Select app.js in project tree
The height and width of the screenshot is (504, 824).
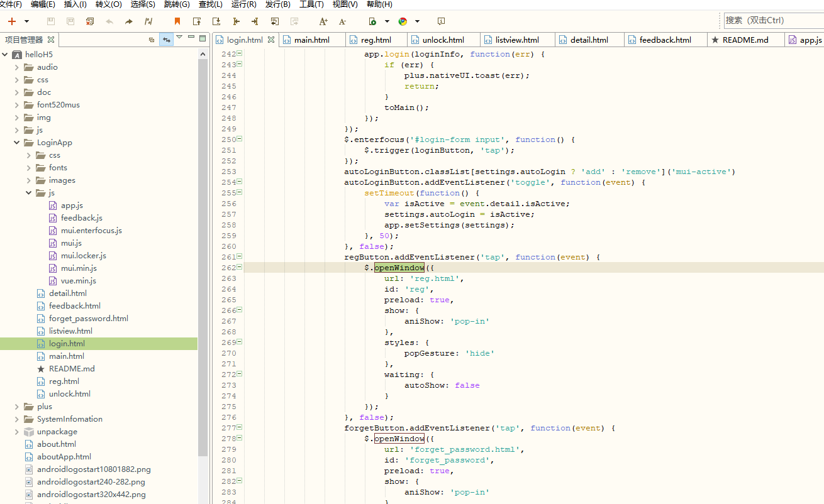pos(72,205)
